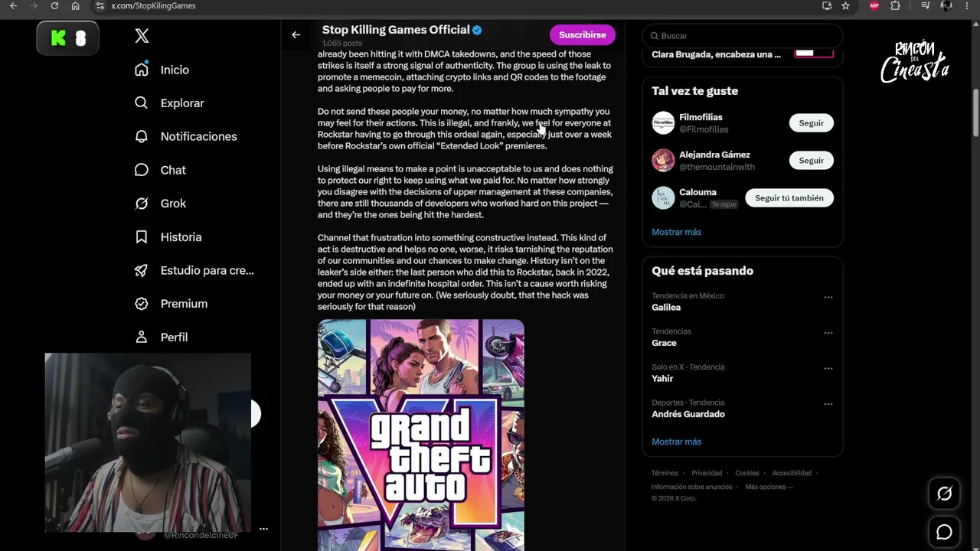Click the browser address bar URL
The image size is (980, 551).
(x=153, y=5)
